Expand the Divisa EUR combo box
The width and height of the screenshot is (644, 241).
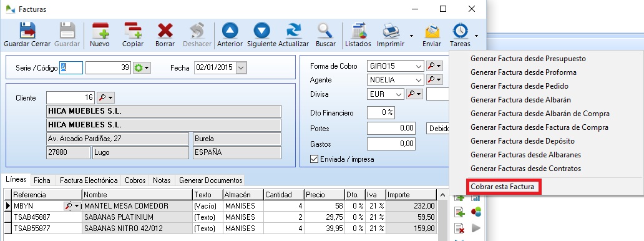coord(398,94)
